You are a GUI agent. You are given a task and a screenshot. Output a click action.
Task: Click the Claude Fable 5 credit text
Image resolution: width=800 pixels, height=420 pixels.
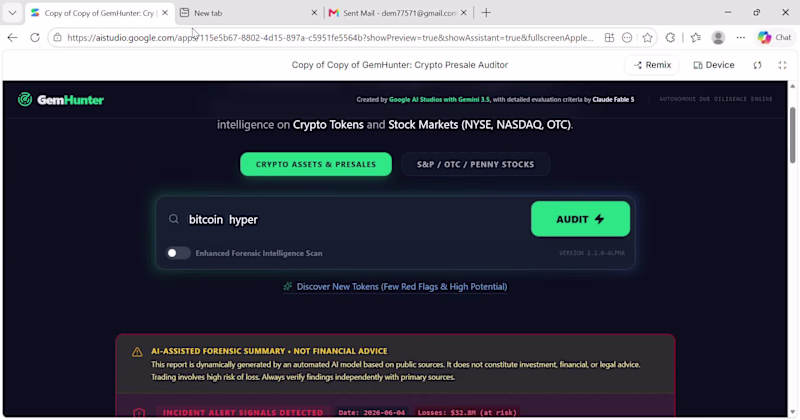613,100
